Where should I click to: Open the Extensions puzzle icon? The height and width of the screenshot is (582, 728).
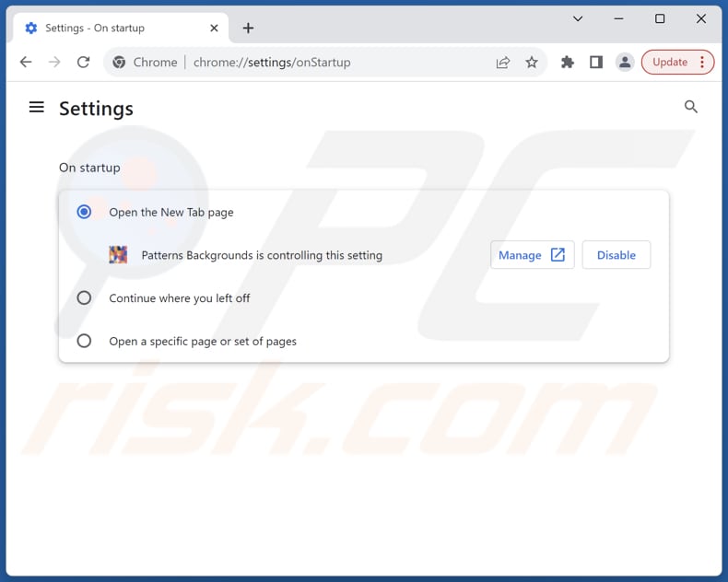tap(568, 63)
